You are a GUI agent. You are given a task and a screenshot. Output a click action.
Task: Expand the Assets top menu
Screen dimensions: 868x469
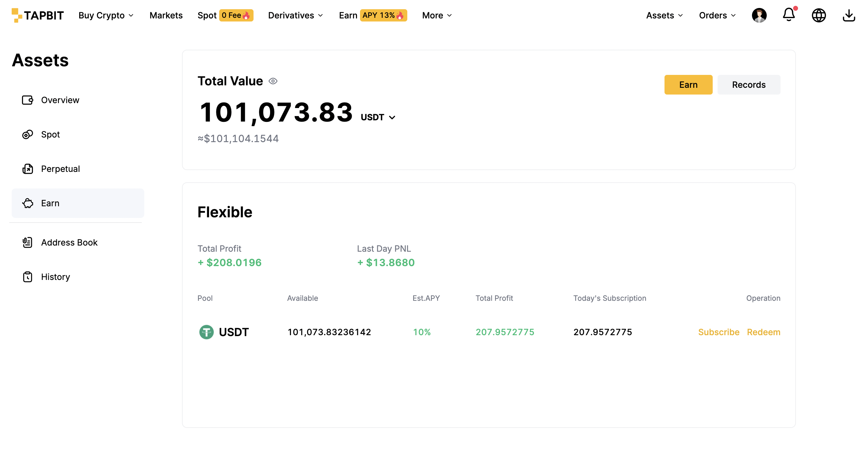pos(665,15)
